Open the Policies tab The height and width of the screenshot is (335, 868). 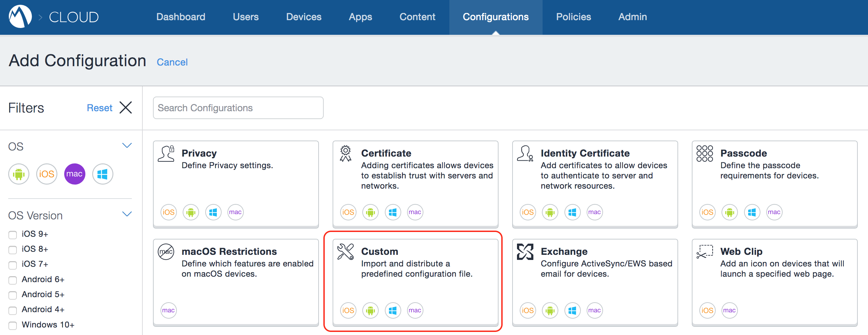(x=573, y=17)
